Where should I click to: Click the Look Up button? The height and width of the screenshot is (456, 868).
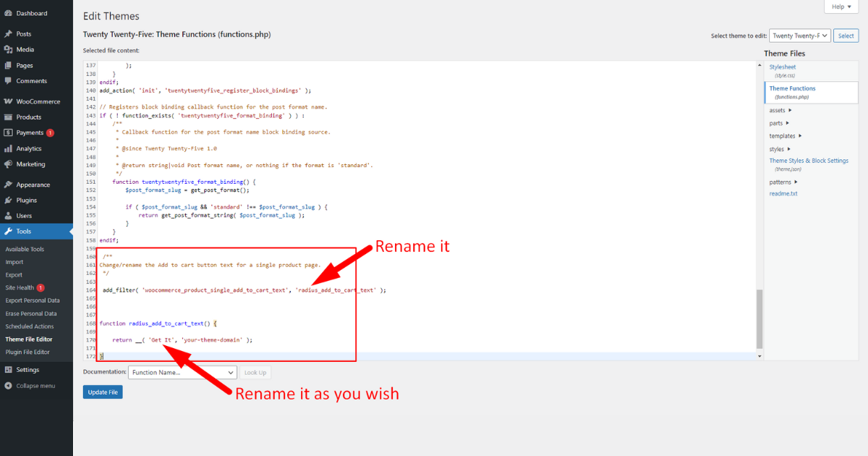coord(255,372)
